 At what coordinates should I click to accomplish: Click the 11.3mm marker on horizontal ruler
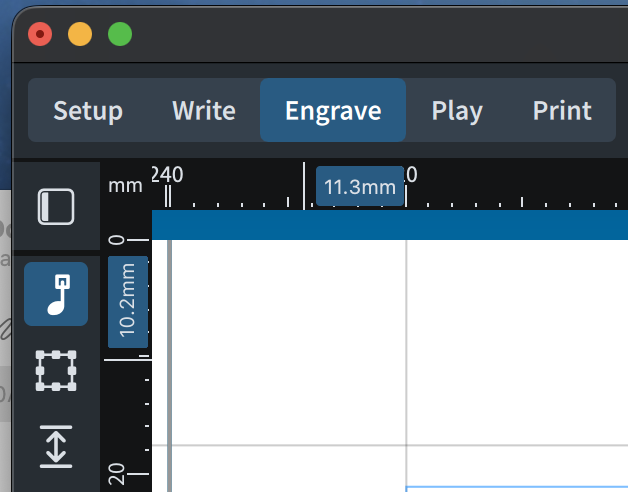tap(360, 187)
